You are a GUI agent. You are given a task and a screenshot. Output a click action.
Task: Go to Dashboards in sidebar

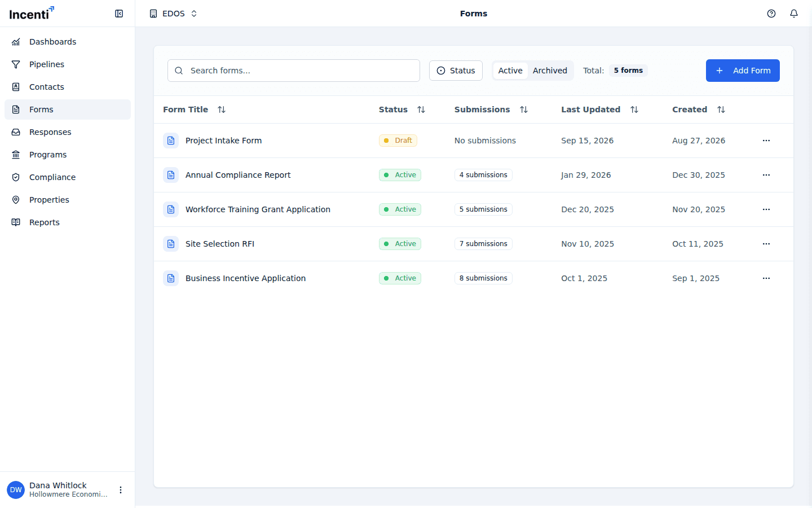click(x=68, y=42)
